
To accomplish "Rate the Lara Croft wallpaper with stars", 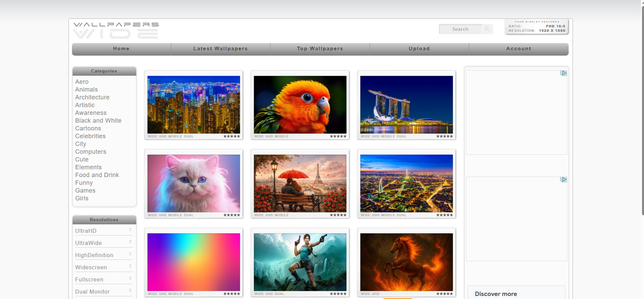I will 338,294.
